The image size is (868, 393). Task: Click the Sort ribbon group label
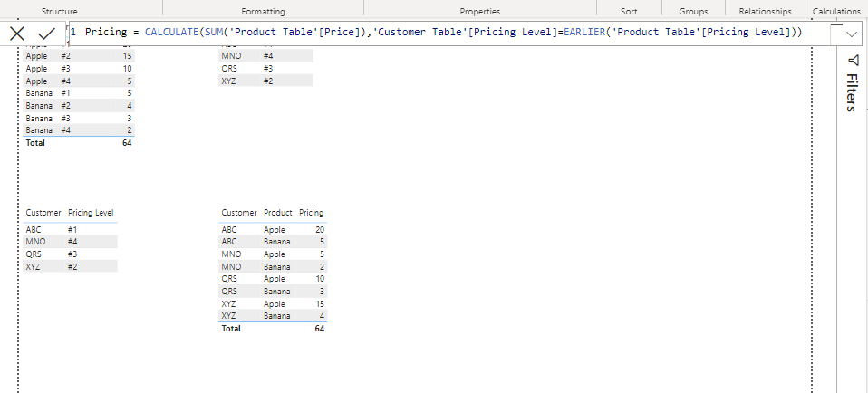click(629, 11)
